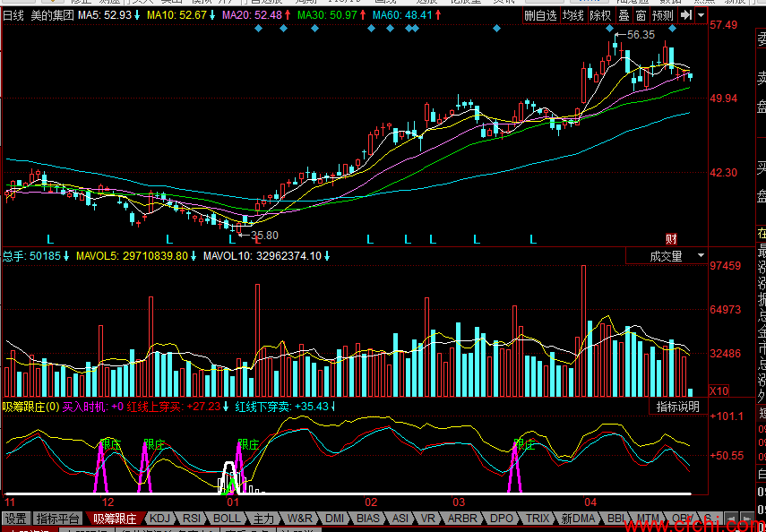Image resolution: width=766 pixels, height=532 pixels.
Task: Click the 叠 overlay button
Action: pyautogui.click(x=624, y=15)
